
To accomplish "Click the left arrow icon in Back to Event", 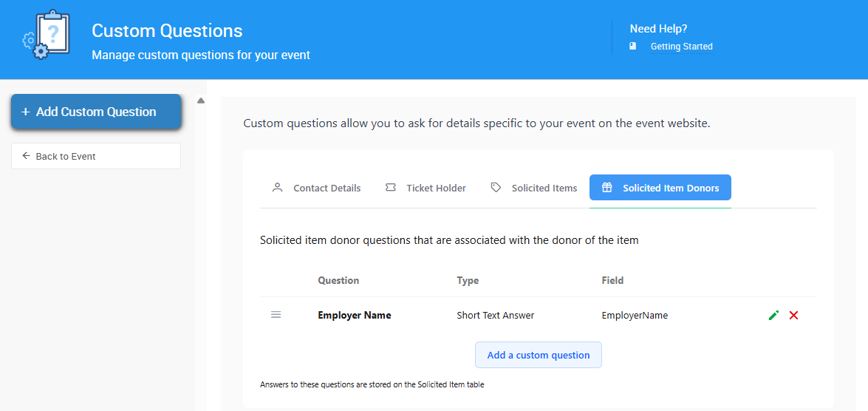I will [26, 156].
